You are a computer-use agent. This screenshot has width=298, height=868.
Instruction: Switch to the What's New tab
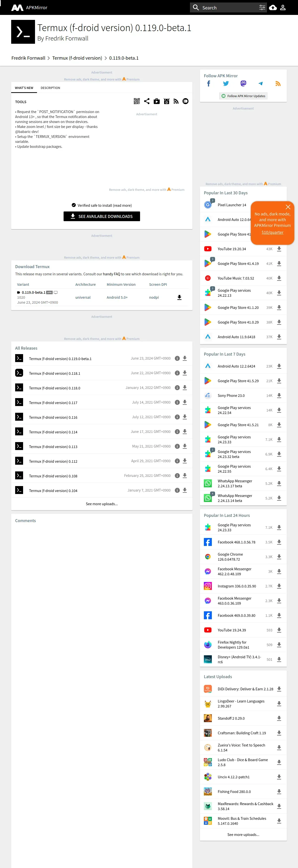24,88
